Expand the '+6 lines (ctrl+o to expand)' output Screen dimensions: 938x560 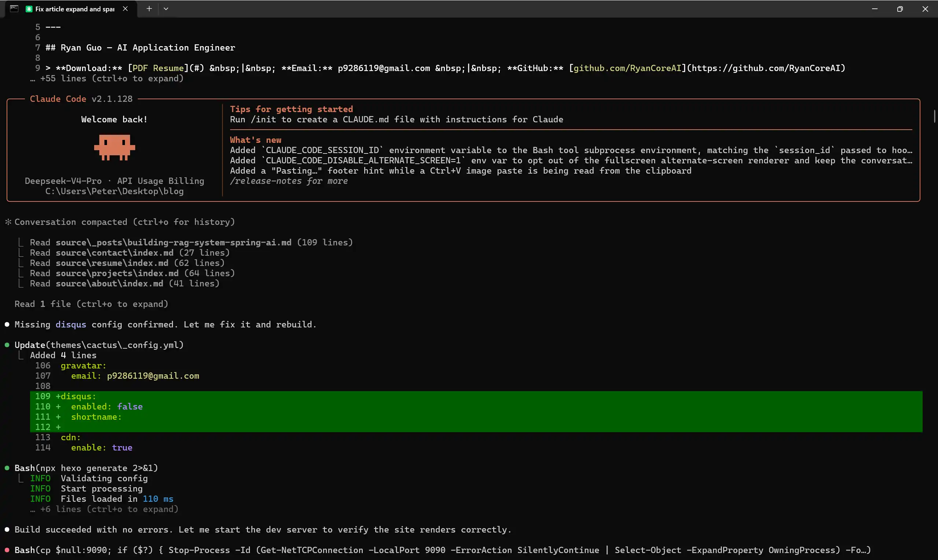(104, 509)
